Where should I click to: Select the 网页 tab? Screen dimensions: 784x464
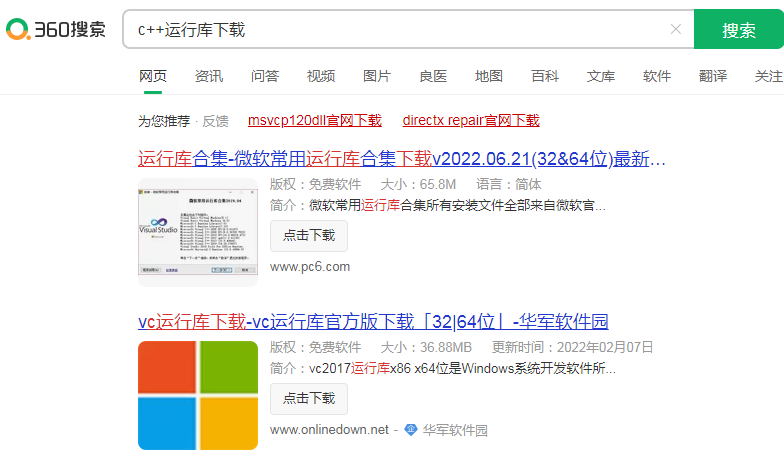(152, 76)
